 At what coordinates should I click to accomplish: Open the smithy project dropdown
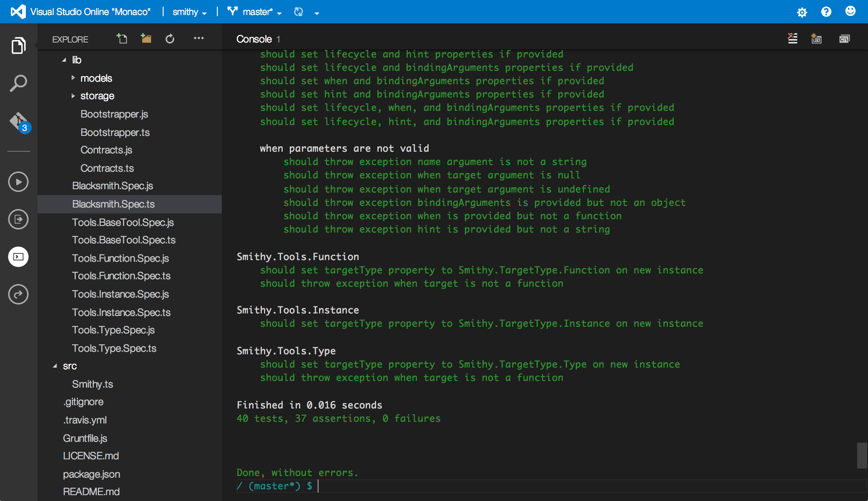(190, 12)
